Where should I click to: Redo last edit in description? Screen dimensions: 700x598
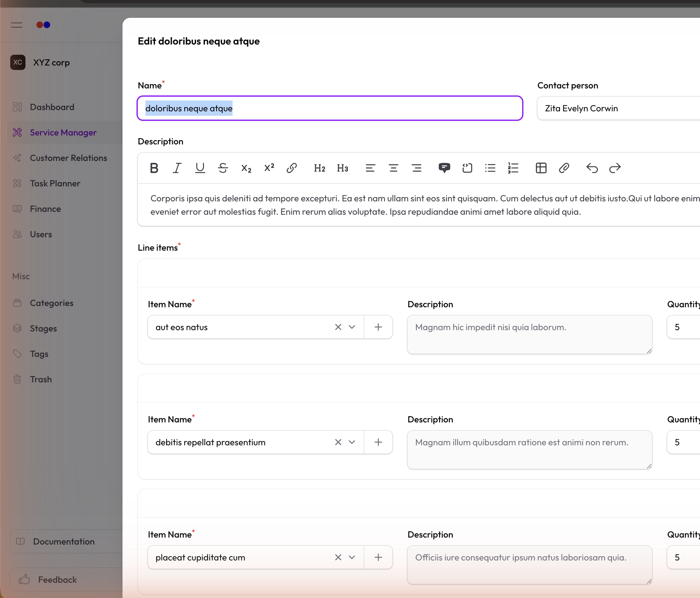615,168
